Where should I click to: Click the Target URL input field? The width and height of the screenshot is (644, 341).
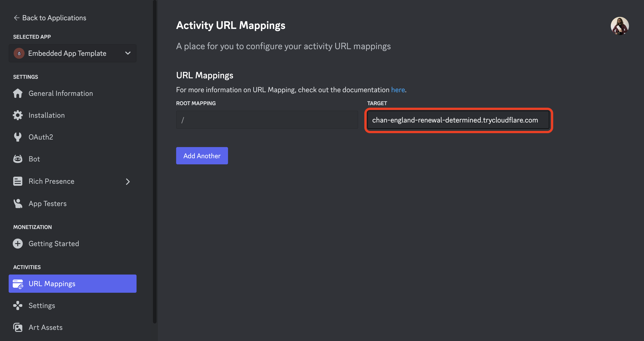pos(458,120)
